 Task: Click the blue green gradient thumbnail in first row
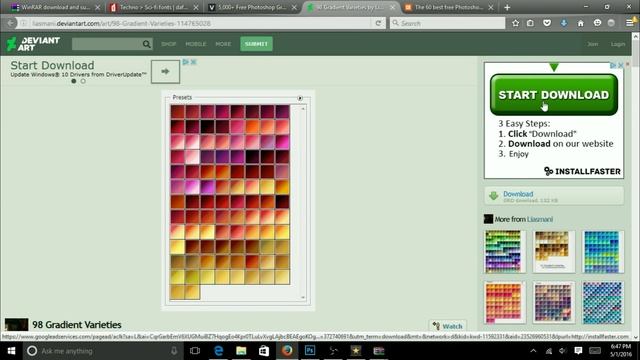(603, 251)
